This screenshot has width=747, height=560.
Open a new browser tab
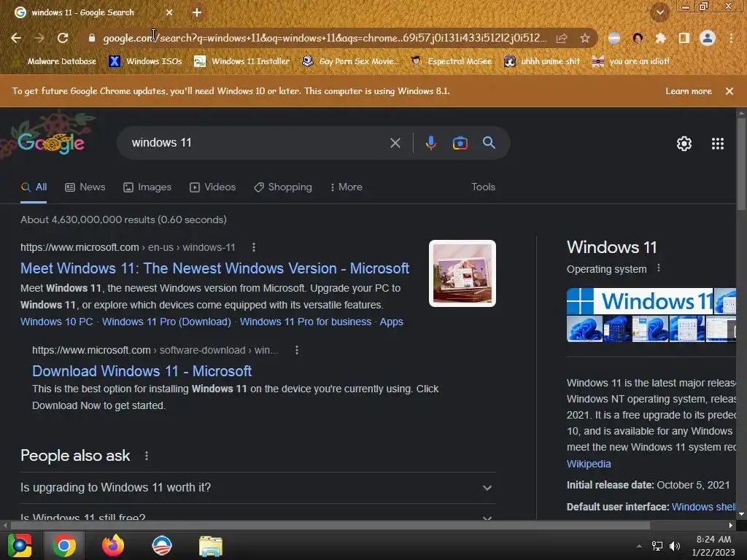tap(197, 12)
